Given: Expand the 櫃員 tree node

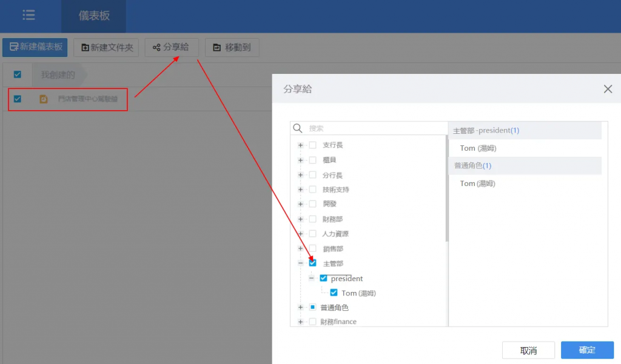Looking at the screenshot, I should [x=300, y=160].
